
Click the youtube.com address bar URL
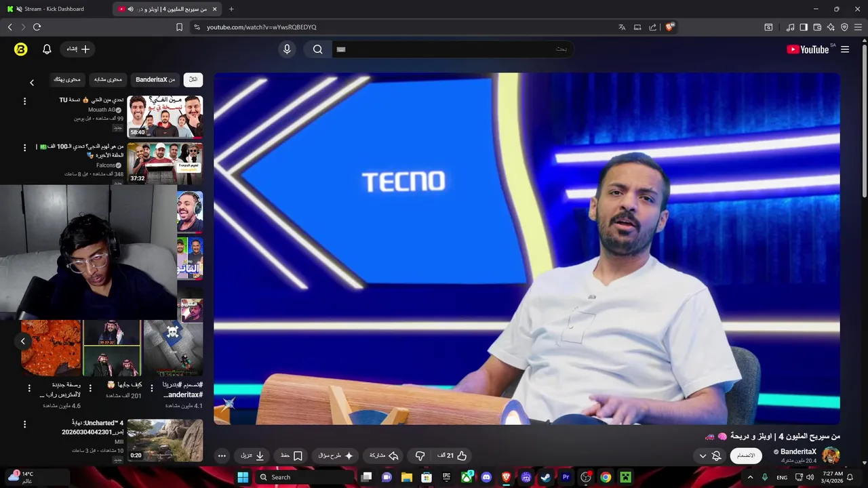[262, 27]
